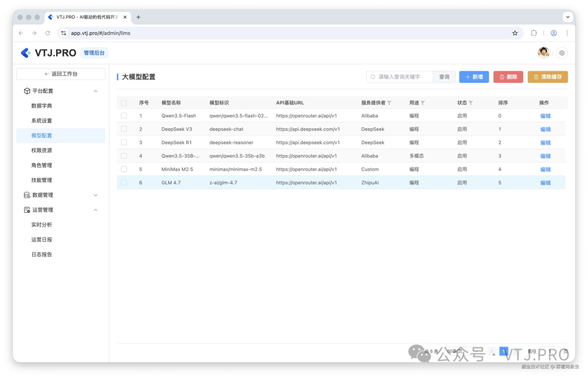This screenshot has height=378, width=588.
Task: Check the GLM 4.7 row checkbox
Action: [124, 183]
